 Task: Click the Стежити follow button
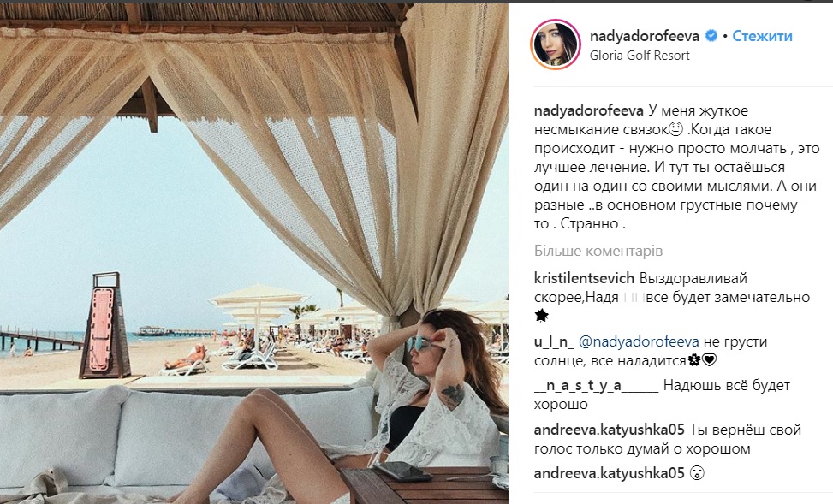(762, 36)
